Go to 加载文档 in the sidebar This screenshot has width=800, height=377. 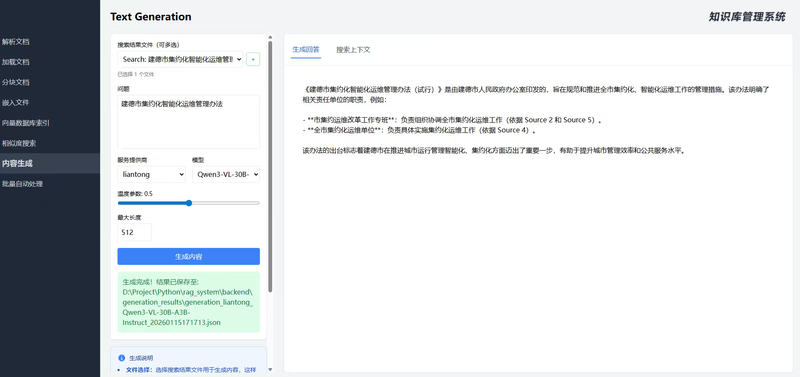[x=16, y=62]
